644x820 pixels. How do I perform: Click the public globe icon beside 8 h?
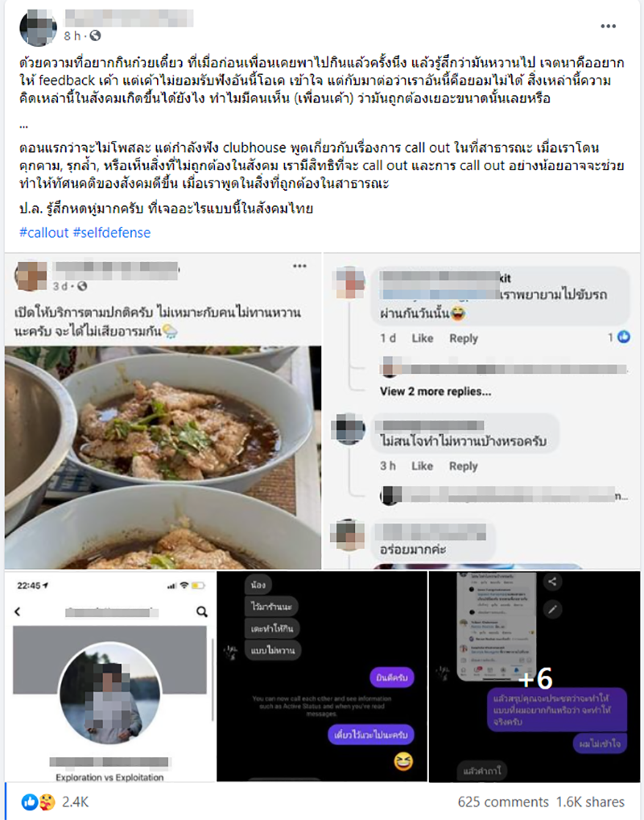tap(95, 35)
